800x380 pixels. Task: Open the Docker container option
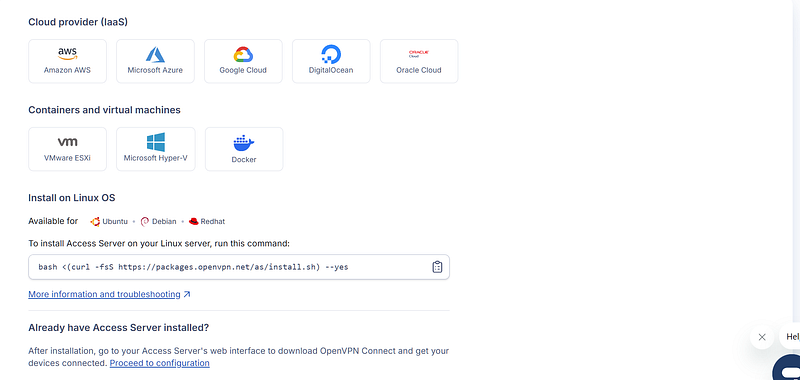244,149
